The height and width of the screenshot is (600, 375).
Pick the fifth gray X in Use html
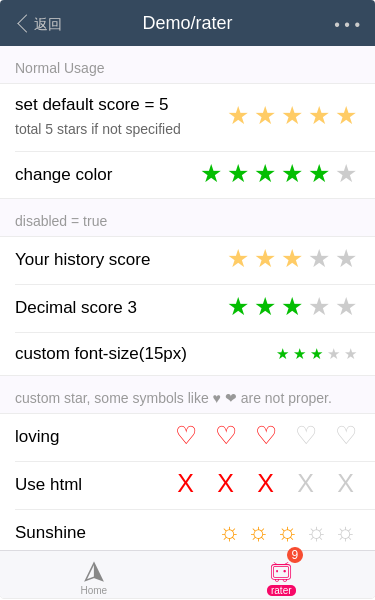(346, 483)
